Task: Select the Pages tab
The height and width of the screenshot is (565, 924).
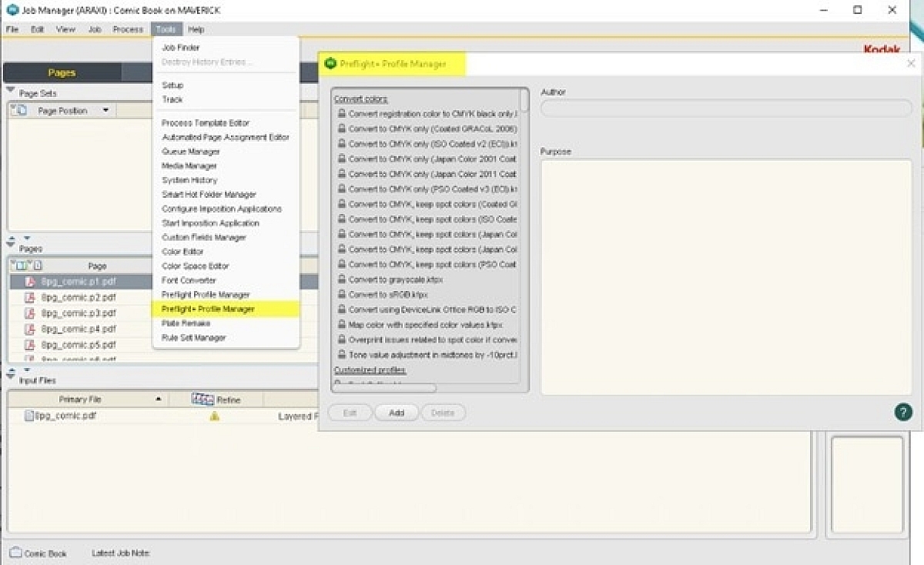Action: coord(62,72)
